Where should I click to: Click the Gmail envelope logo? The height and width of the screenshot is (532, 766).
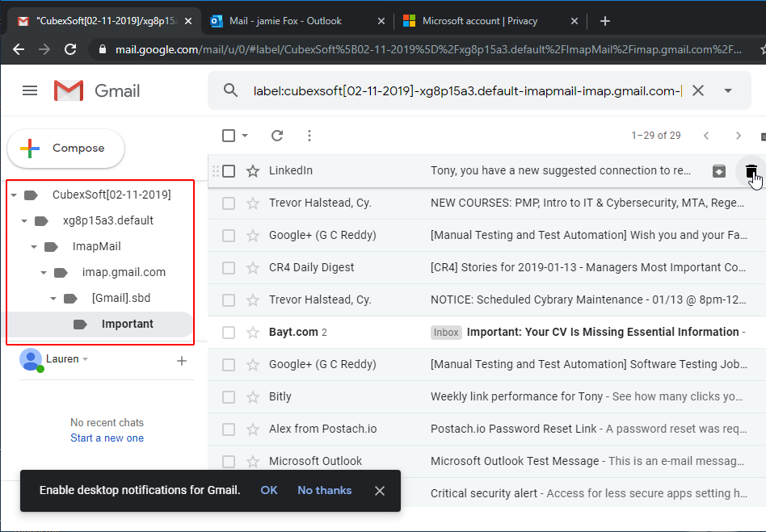pos(69,90)
